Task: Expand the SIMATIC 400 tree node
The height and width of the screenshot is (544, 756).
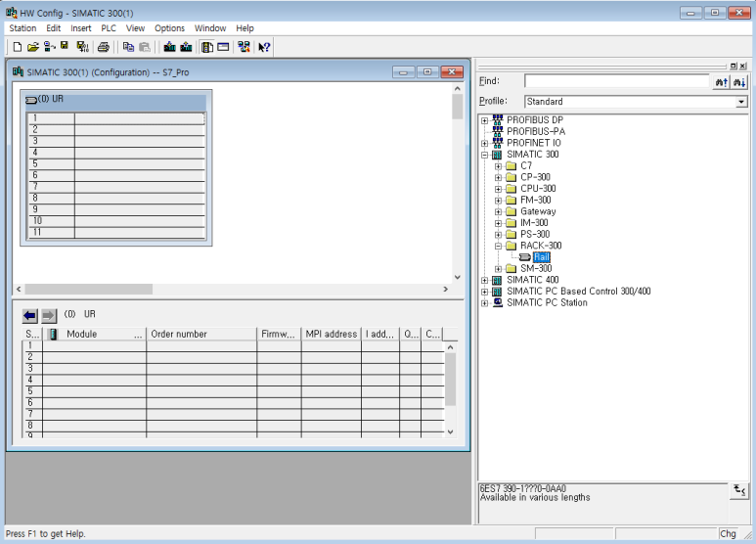Action: 484,280
